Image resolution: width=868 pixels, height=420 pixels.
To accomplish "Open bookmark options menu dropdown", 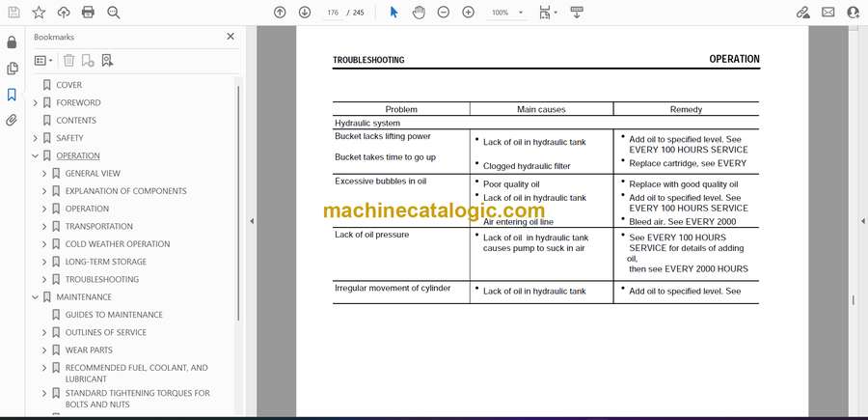I will coord(43,61).
